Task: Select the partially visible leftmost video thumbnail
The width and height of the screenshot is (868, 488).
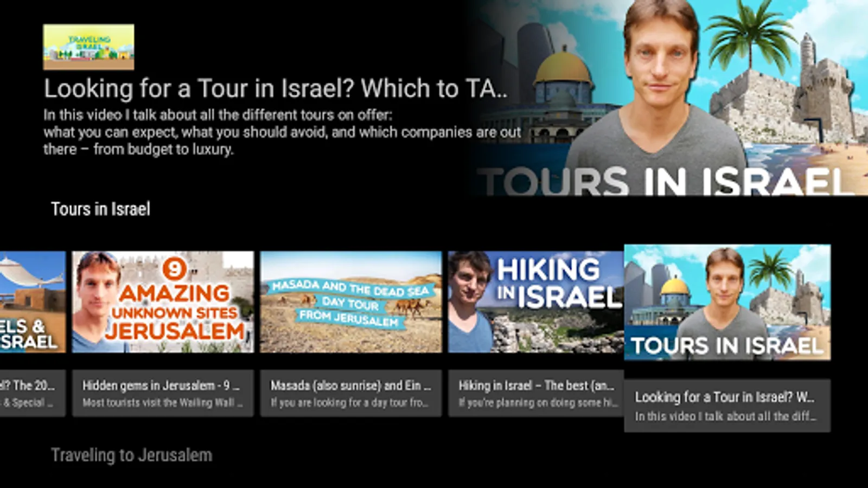Action: coord(33,302)
